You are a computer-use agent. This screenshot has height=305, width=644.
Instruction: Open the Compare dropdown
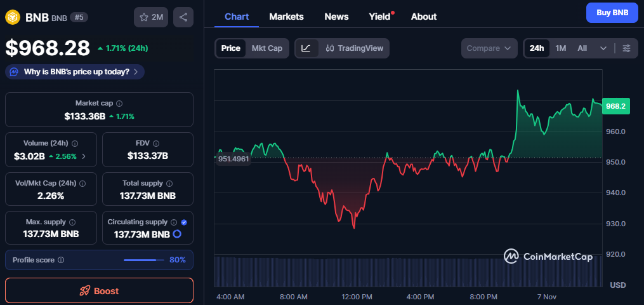pyautogui.click(x=489, y=48)
